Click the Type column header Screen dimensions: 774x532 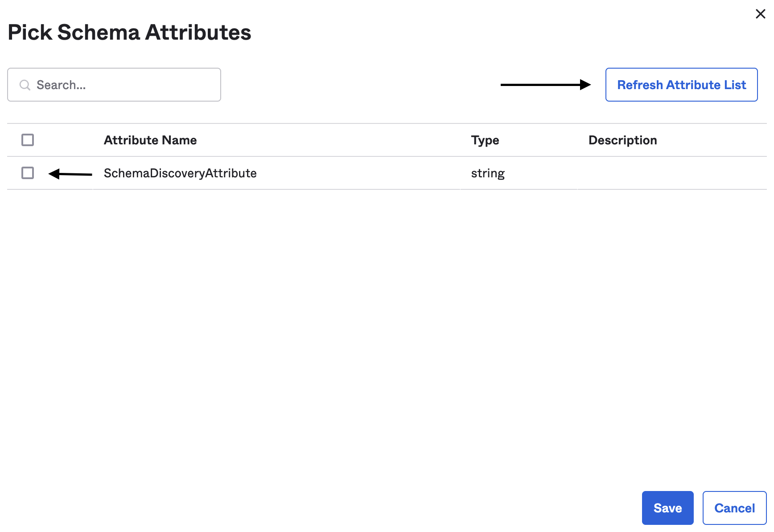(485, 140)
